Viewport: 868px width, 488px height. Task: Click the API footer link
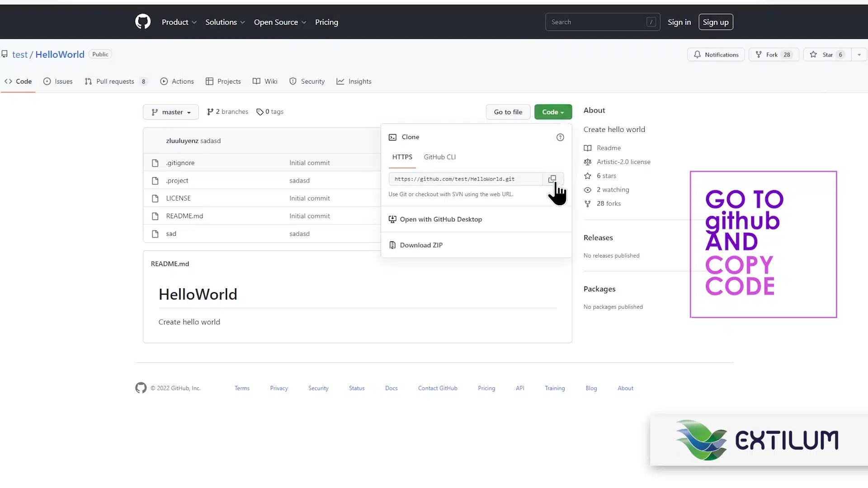520,388
